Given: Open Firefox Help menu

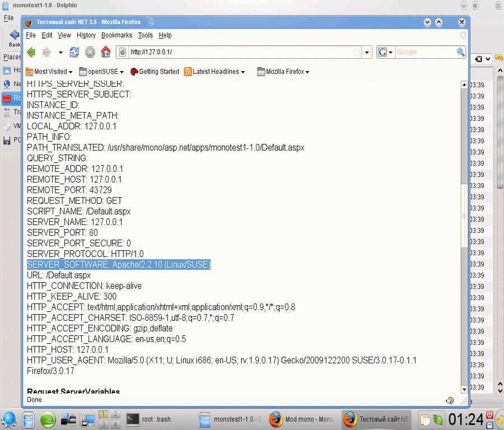Looking at the screenshot, I should coord(165,35).
